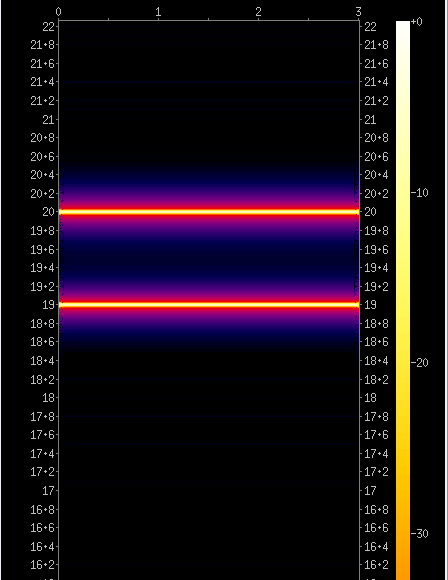The width and height of the screenshot is (448, 580).
Task: Select the -20 dB colorbar label
Action: [420, 363]
